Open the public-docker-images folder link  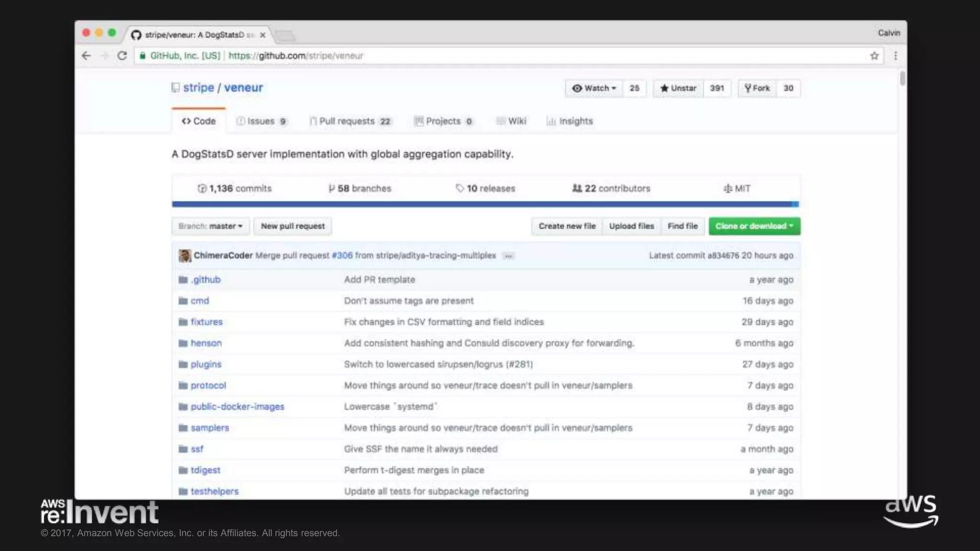click(x=237, y=407)
